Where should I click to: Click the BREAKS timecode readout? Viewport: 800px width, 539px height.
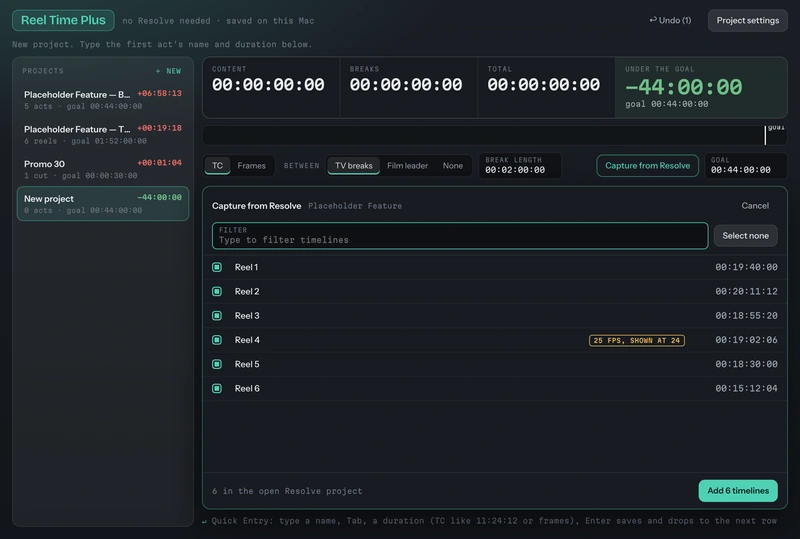point(406,85)
